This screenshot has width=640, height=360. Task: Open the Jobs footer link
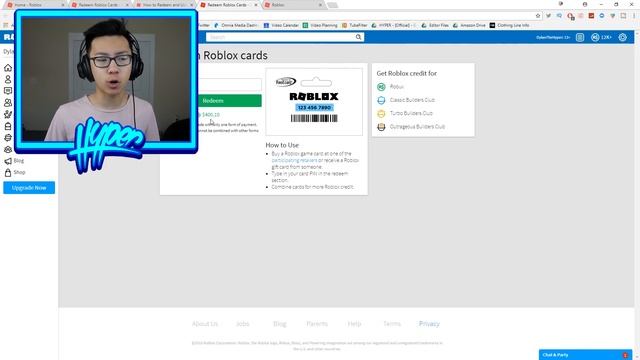[242, 324]
